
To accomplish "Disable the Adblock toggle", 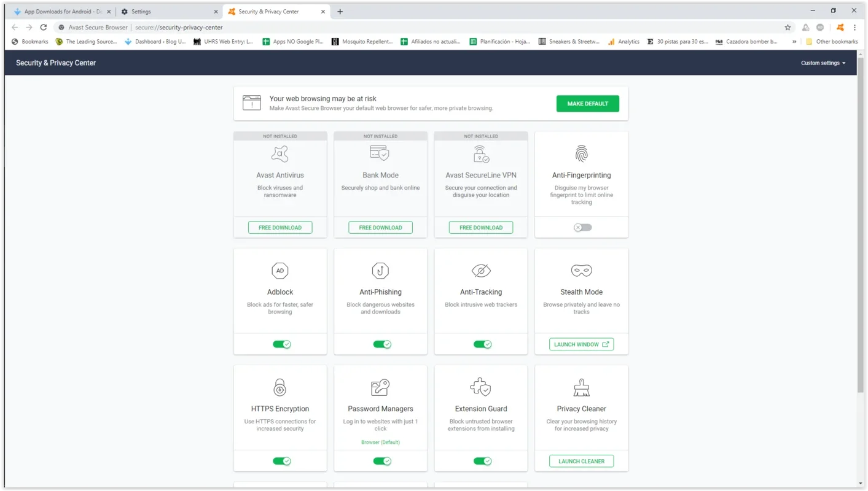I will click(x=282, y=344).
